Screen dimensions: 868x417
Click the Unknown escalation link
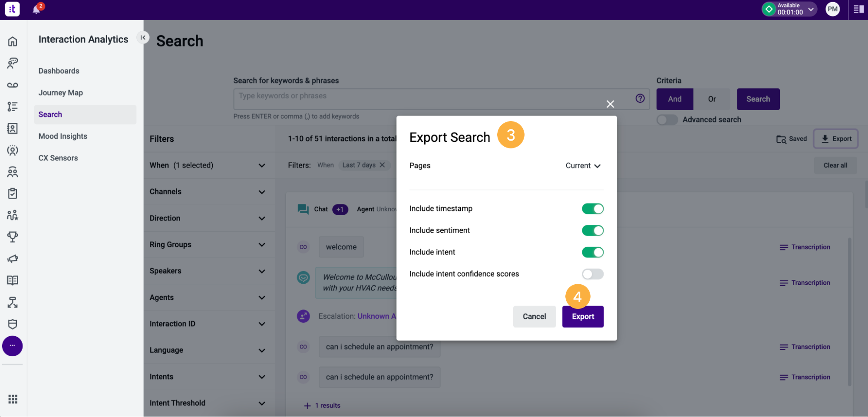(x=376, y=316)
